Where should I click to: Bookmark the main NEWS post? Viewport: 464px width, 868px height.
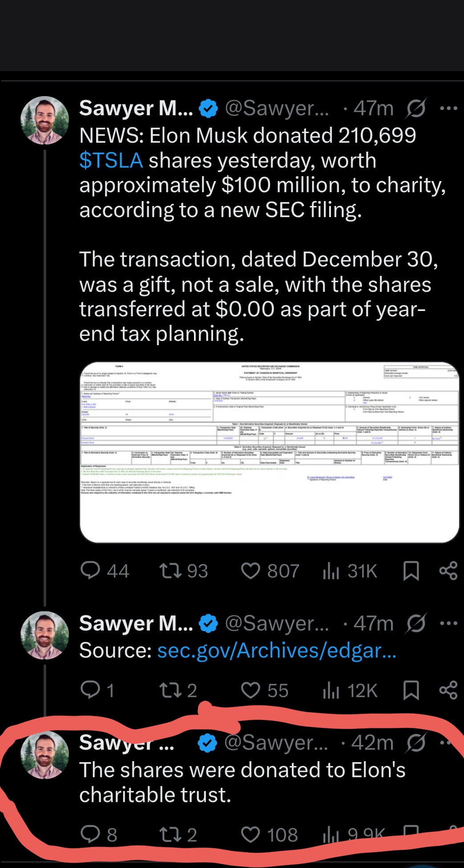pyautogui.click(x=411, y=570)
